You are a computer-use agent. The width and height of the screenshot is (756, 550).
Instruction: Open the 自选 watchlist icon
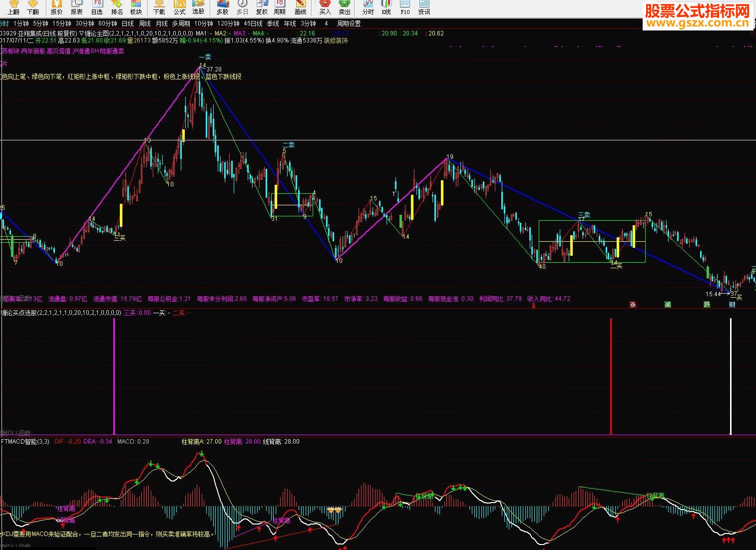tap(97, 7)
